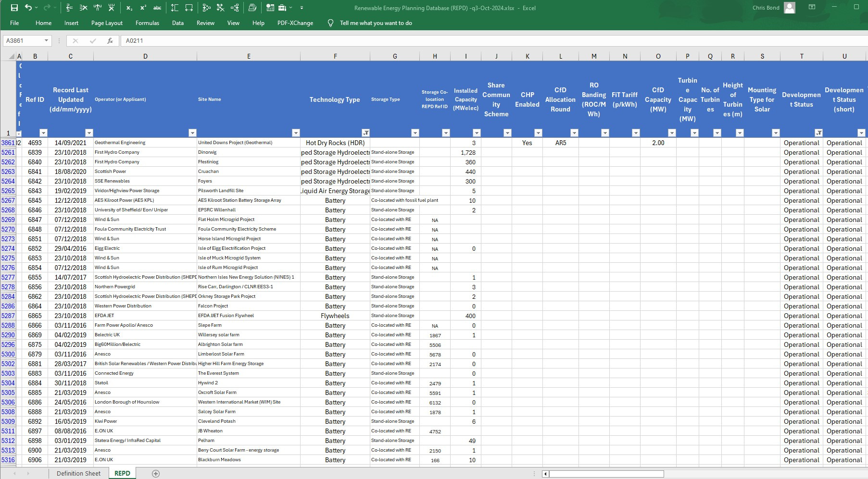Image resolution: width=868 pixels, height=479 pixels.
Task: Select the 'Flywheels' technology cell
Action: pos(335,316)
